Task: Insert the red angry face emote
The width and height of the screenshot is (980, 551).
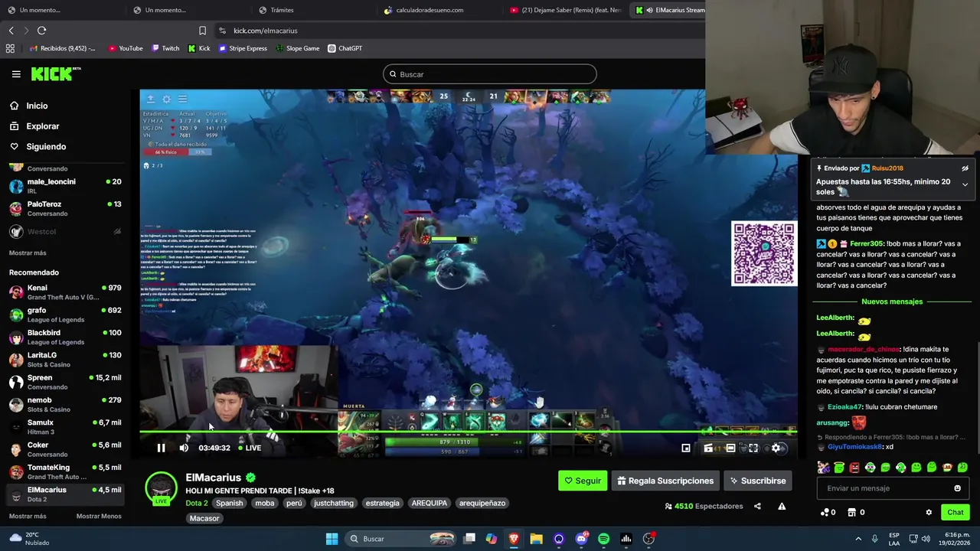Action: click(854, 468)
